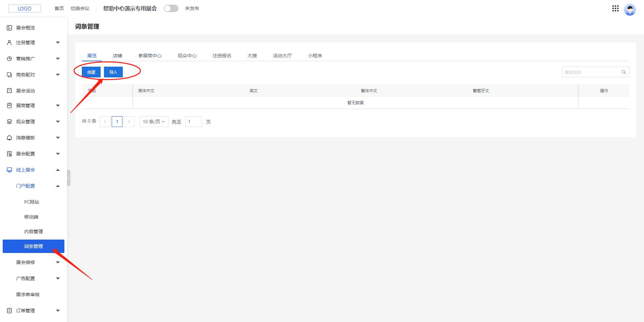
Task: Click the LOGO image
Action: 24,9
